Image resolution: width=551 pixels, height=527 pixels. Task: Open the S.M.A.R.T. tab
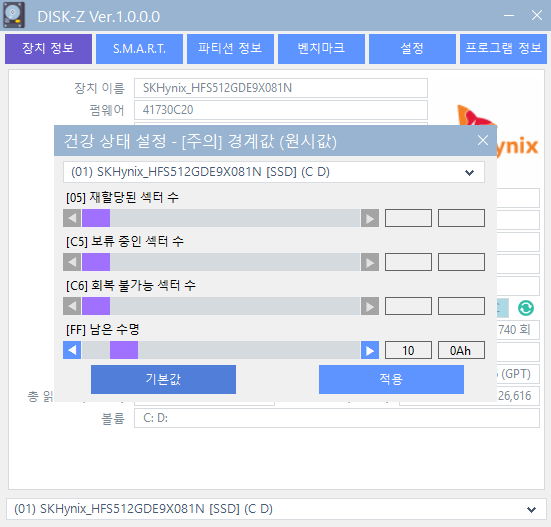click(140, 48)
